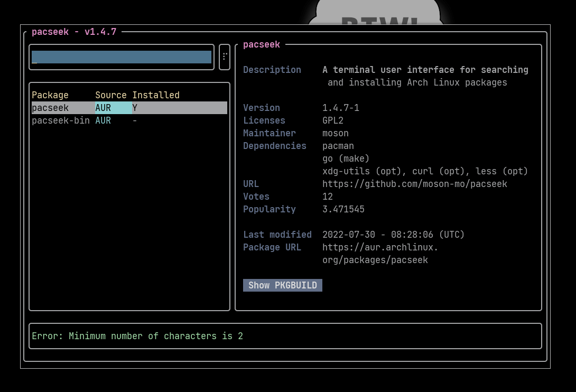Viewport: 576px width, 392px height.
Task: Click the installed dash for pacseek-bin
Action: click(135, 120)
